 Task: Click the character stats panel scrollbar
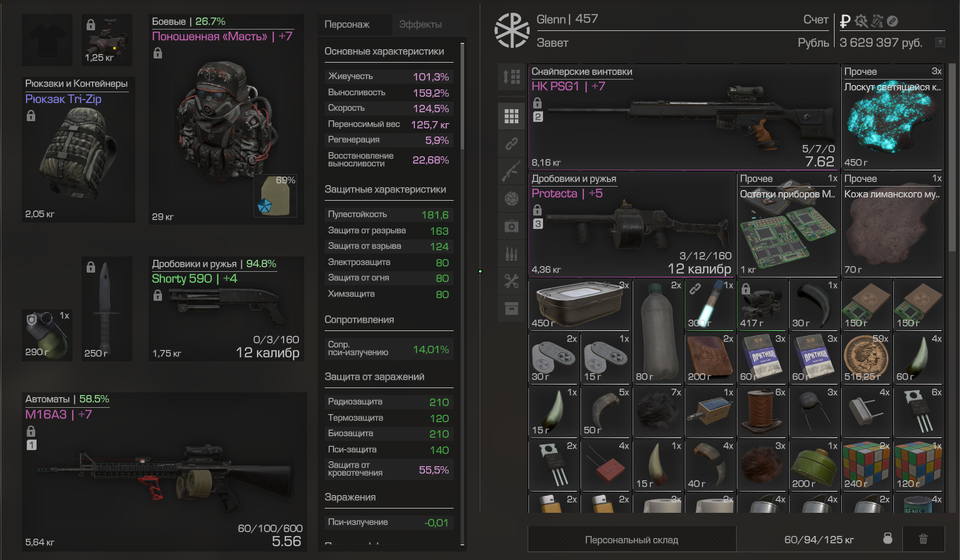coord(463,96)
